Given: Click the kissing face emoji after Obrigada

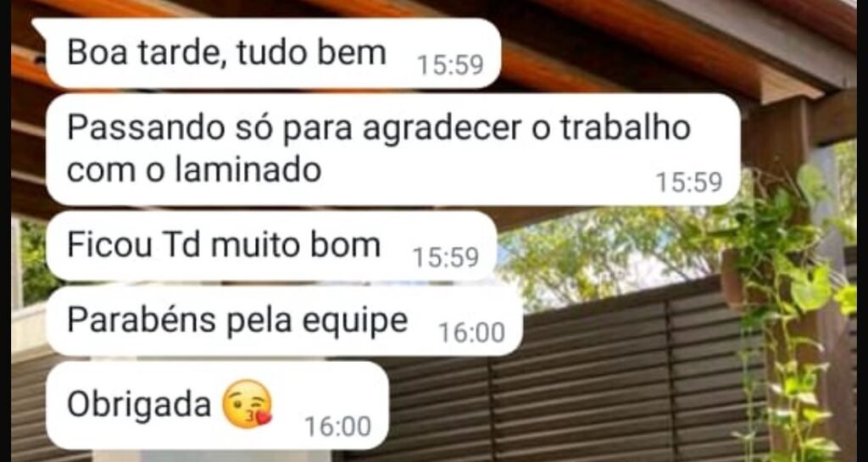Looking at the screenshot, I should 247,404.
